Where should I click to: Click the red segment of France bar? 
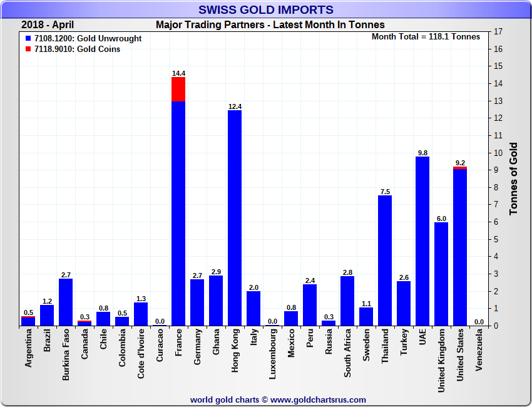pyautogui.click(x=178, y=89)
